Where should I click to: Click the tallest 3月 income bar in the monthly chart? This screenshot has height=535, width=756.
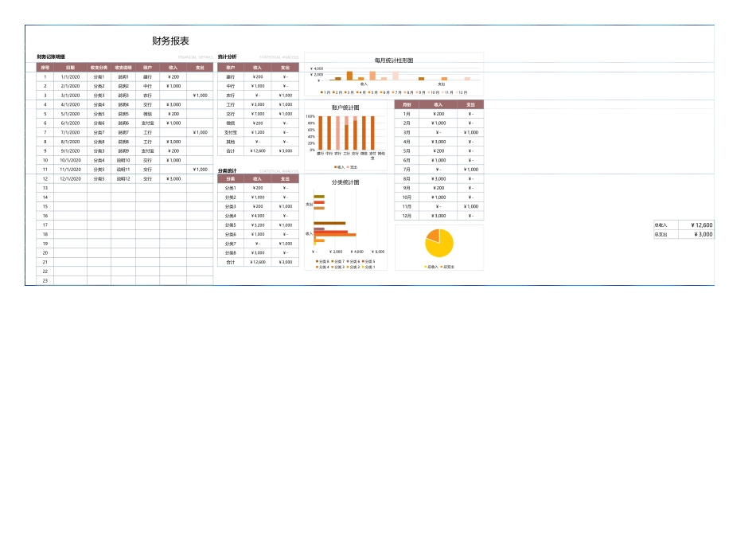tap(349, 75)
